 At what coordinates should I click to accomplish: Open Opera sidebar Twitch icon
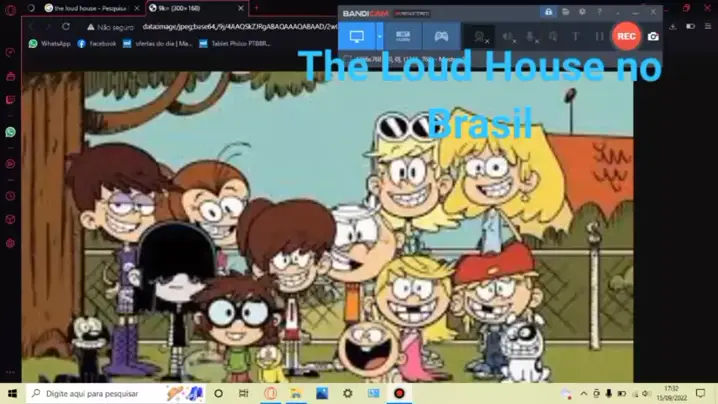(10, 99)
